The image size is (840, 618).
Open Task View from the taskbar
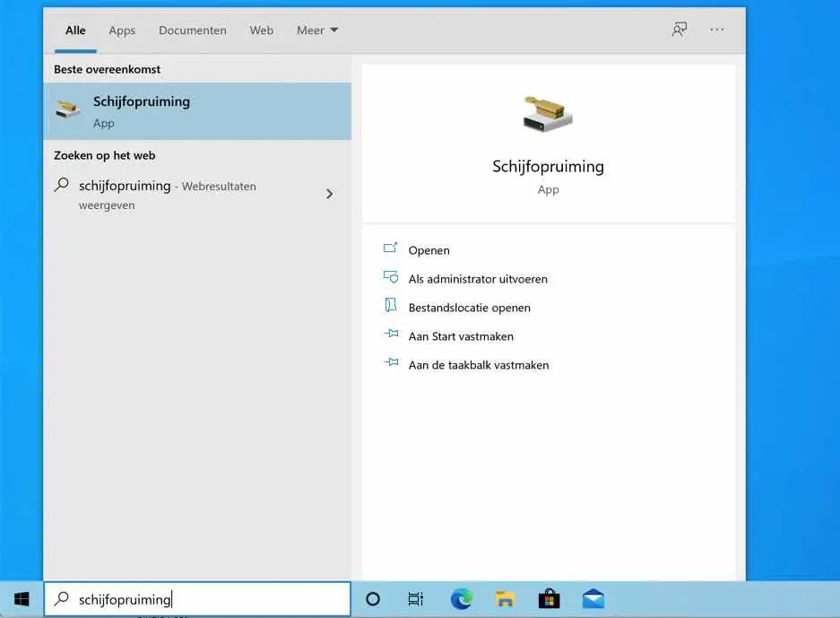point(416,599)
